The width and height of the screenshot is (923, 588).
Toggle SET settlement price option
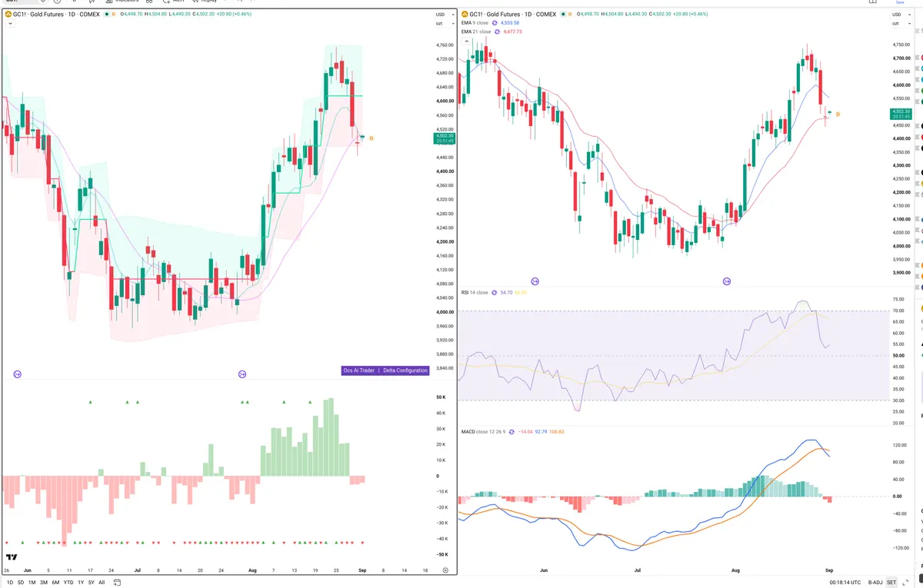click(891, 583)
